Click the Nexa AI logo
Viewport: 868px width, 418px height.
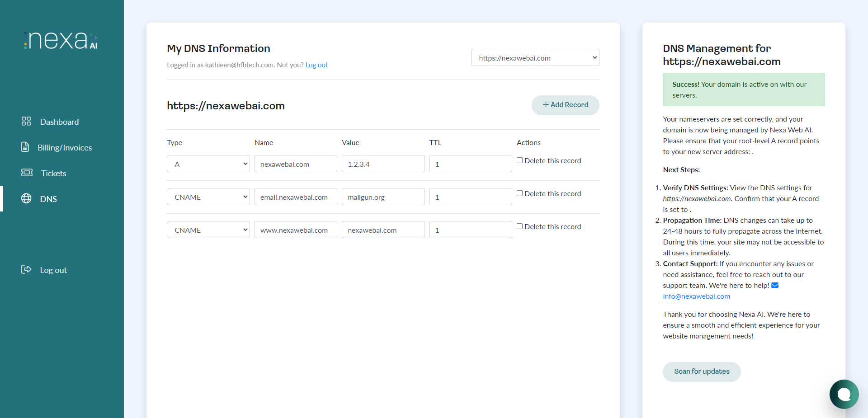[61, 40]
